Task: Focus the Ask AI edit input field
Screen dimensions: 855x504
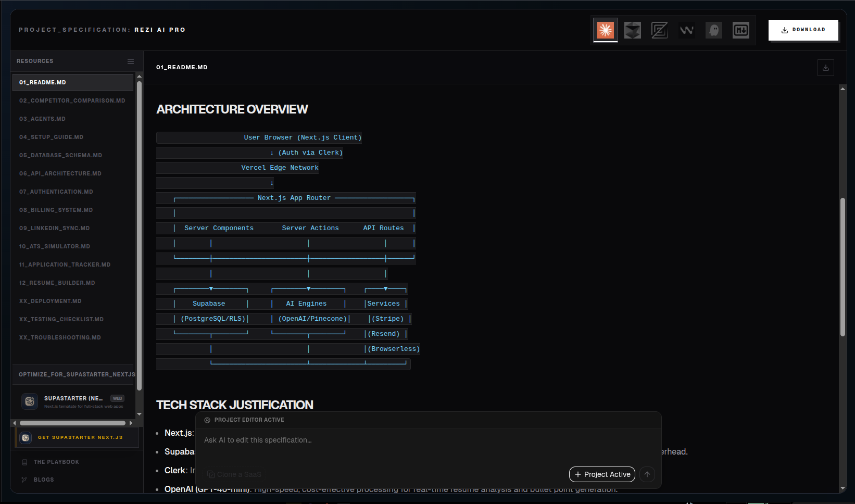Action: 427,440
